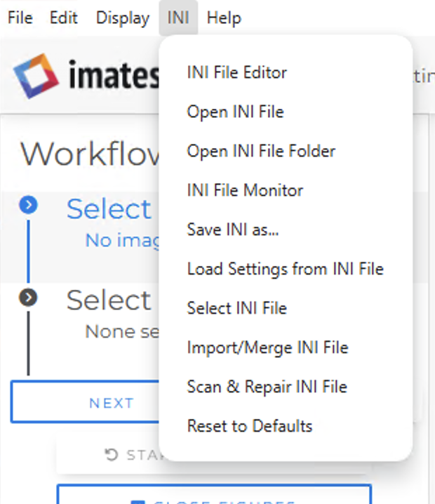Click the Imatest logo icon
Viewport: 435px width, 504px height.
pos(34,76)
